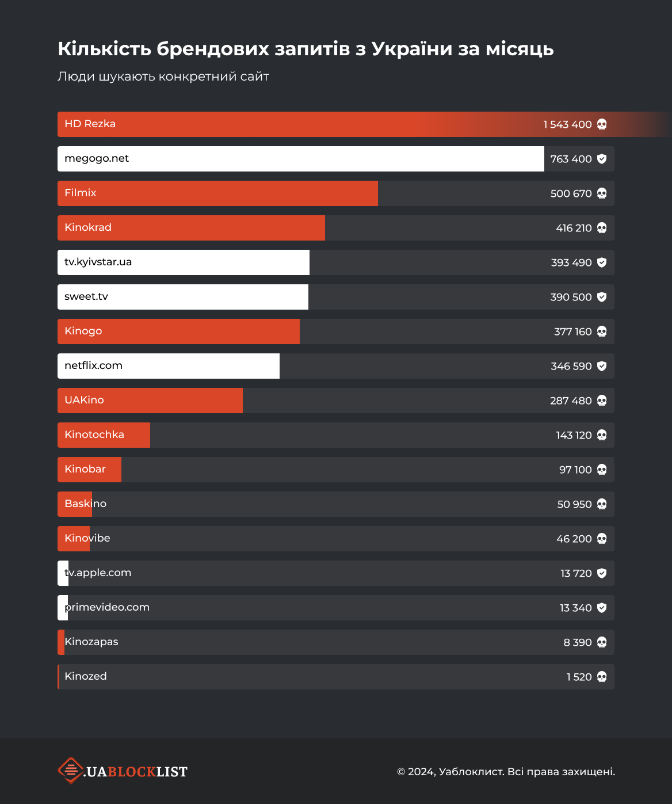The width and height of the screenshot is (672, 804).
Task: Click the shield icon next to sweet.tv
Action: click(602, 297)
